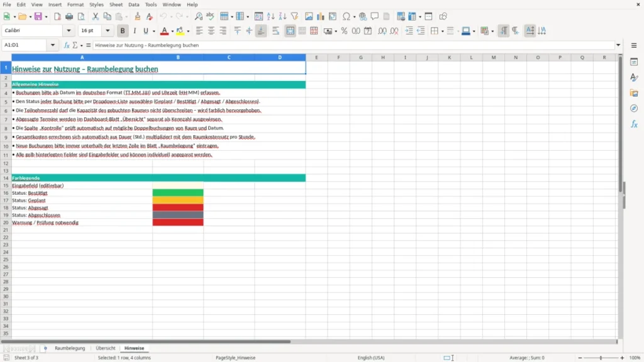This screenshot has height=362, width=644.
Task: Click the Copy icon
Action: click(107, 16)
